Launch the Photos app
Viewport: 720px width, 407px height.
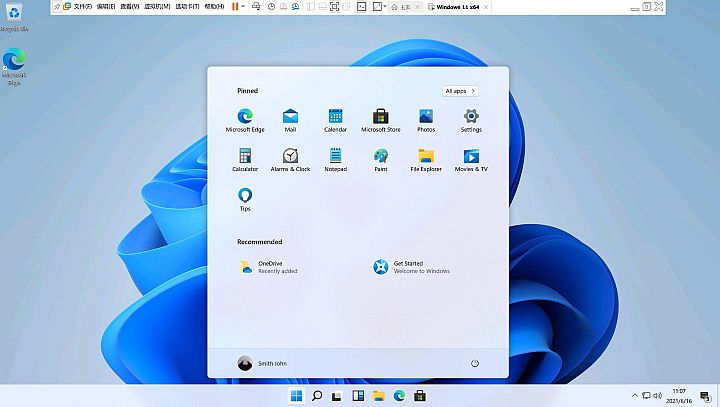[x=426, y=120]
